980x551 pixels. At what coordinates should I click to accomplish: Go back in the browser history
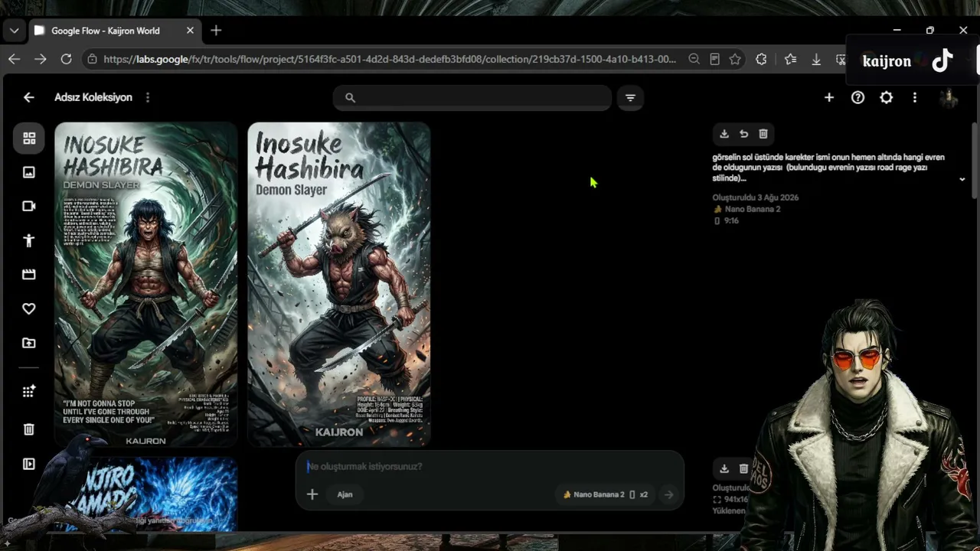point(14,59)
